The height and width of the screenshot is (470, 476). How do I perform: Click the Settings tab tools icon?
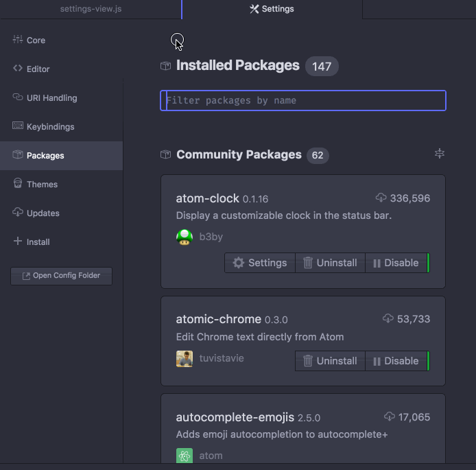point(254,9)
